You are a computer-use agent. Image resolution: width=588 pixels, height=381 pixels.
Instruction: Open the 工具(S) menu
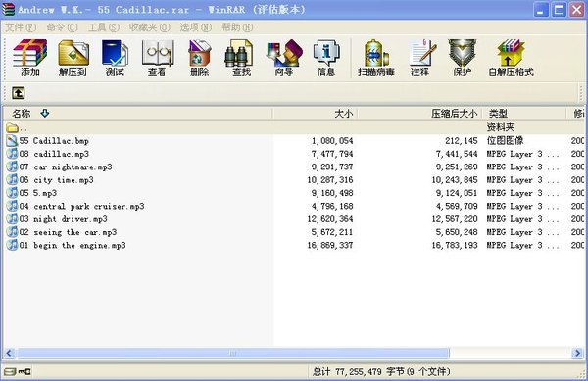104,27
